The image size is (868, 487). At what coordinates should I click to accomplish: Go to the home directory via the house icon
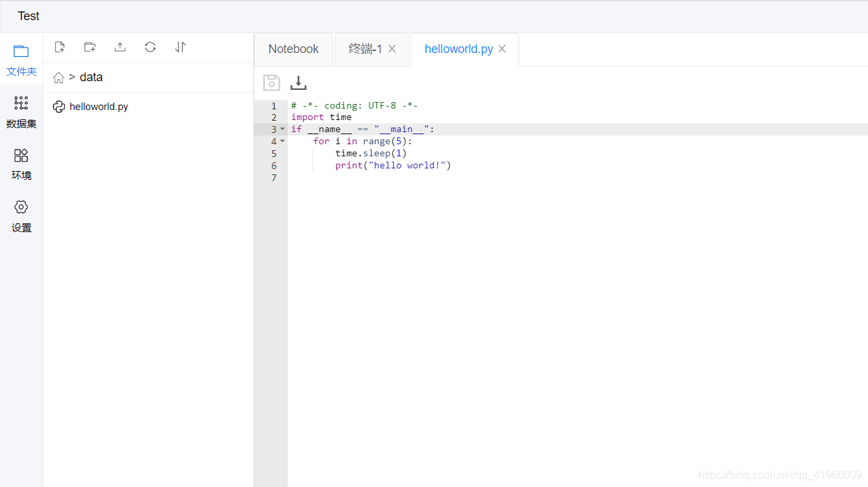[x=59, y=78]
